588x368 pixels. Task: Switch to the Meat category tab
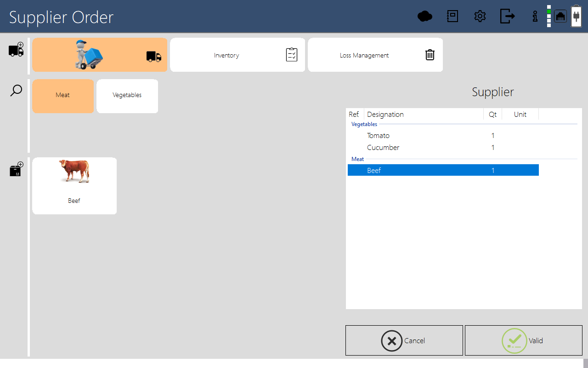tap(62, 95)
